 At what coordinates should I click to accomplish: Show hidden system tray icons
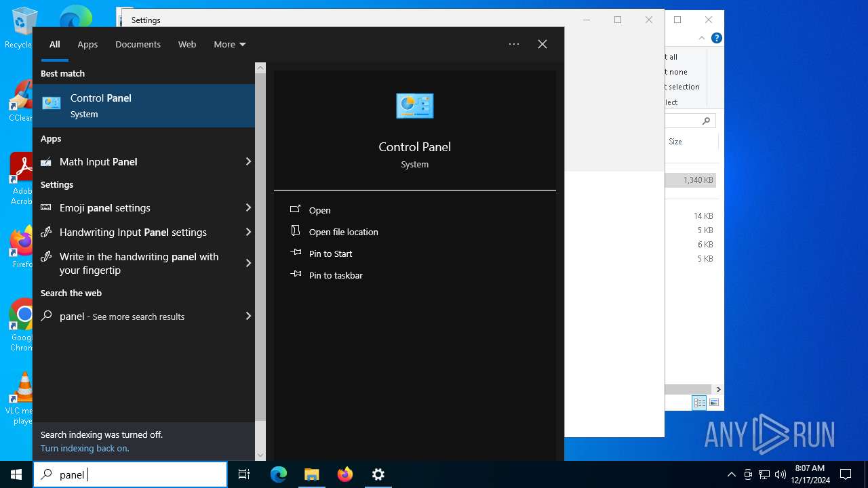(731, 474)
